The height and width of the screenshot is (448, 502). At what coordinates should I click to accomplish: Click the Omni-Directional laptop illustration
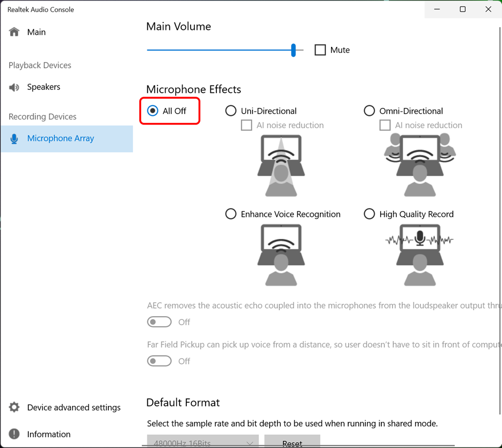click(x=420, y=166)
